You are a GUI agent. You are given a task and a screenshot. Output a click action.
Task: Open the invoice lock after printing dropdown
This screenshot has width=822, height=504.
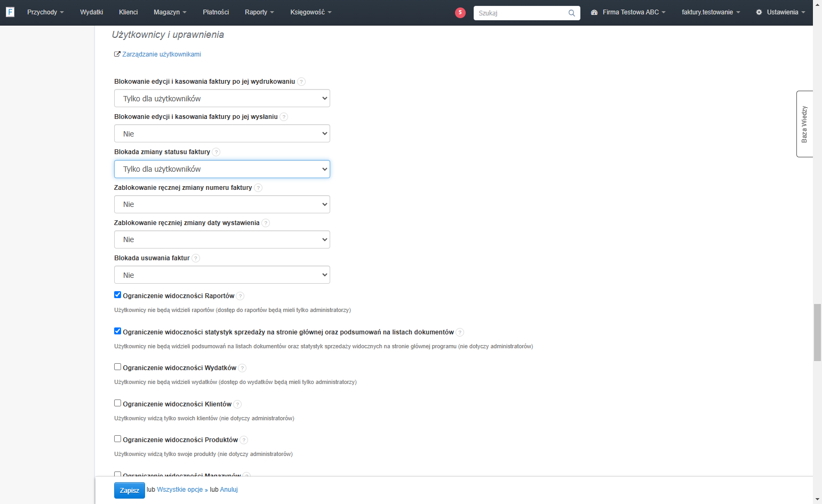(222, 98)
